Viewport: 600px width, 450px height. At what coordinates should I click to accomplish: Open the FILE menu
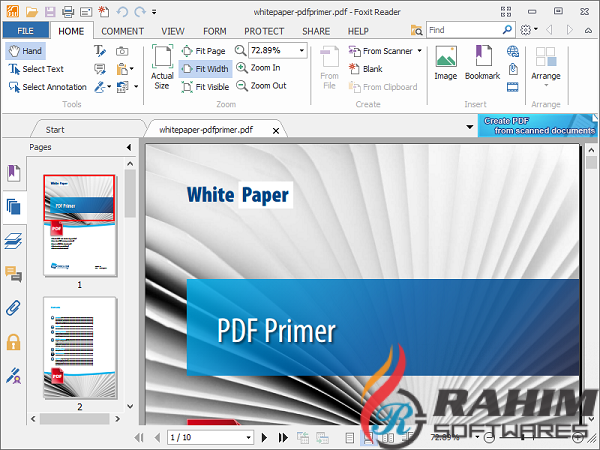(x=26, y=31)
